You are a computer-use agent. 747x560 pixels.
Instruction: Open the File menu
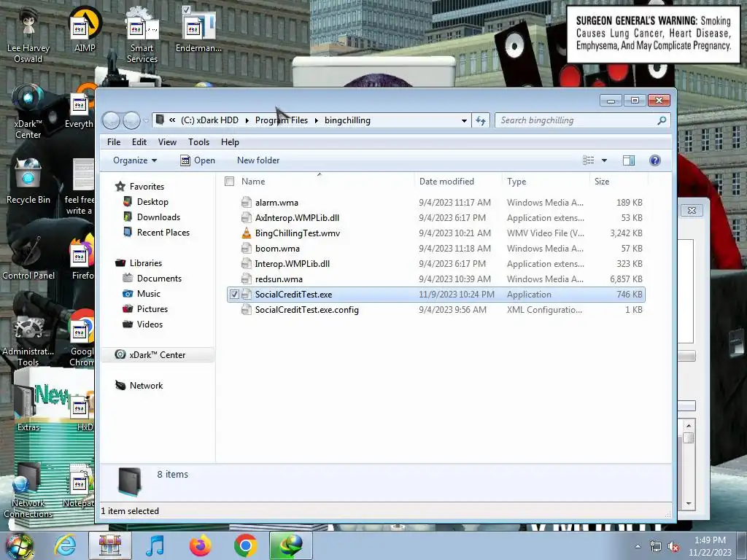pos(113,142)
